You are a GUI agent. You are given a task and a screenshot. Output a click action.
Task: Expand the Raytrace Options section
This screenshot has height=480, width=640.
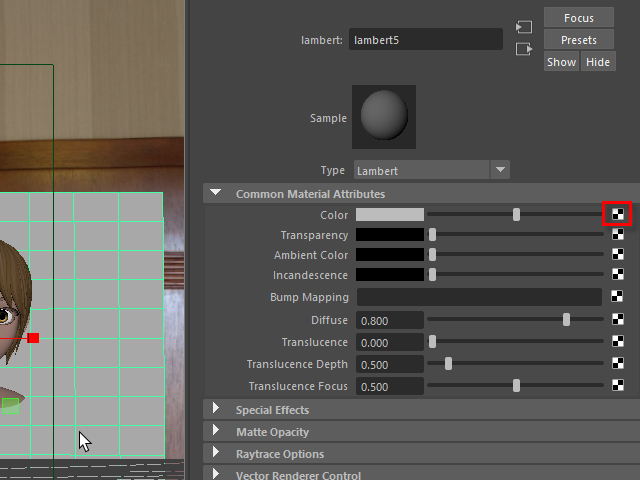tap(216, 454)
